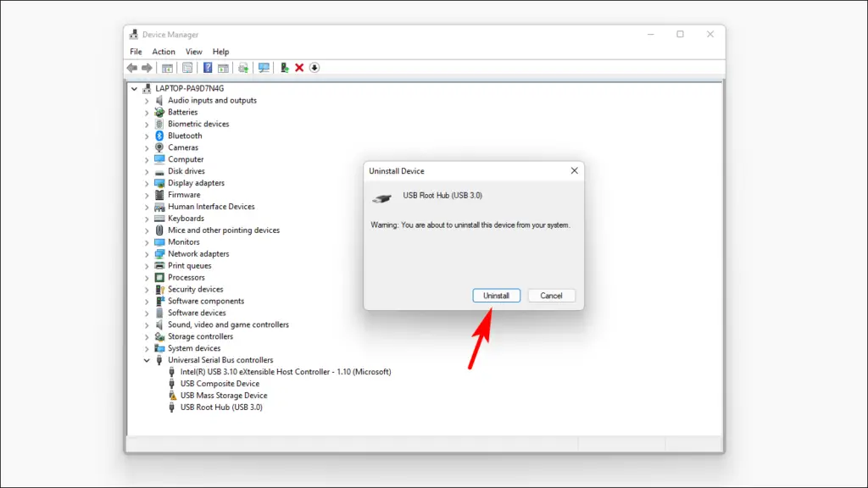868x488 pixels.
Task: Click the Storage controllers category icon
Action: (x=159, y=336)
